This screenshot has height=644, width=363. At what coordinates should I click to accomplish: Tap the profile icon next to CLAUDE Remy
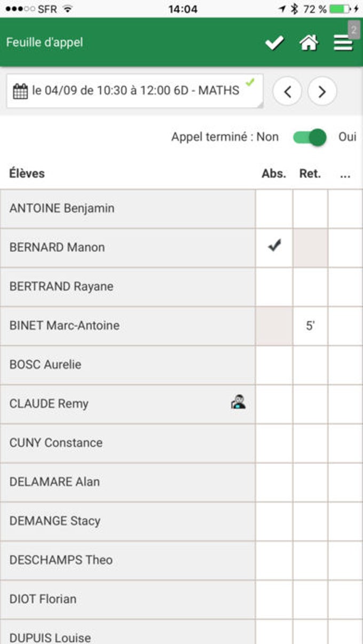[x=238, y=403]
